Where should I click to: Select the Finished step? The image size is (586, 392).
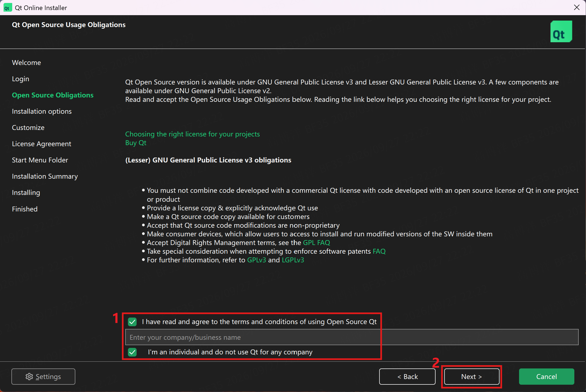[25, 209]
